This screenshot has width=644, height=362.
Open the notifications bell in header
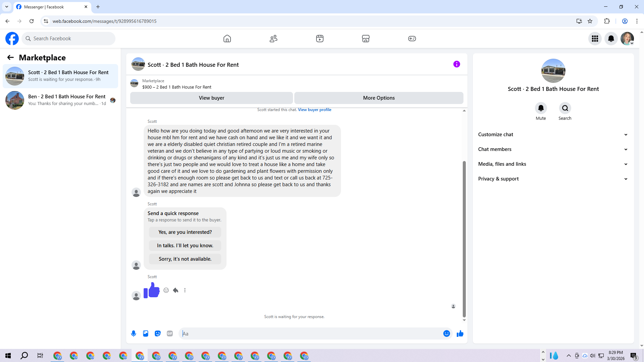[611, 39]
